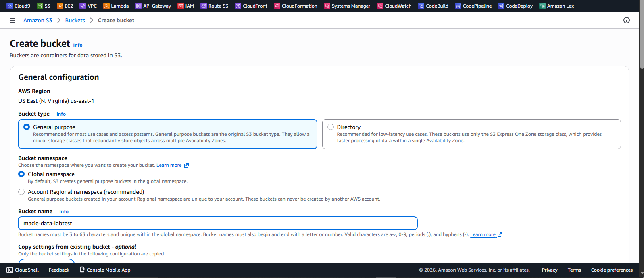
Task: Open the CodeBuild shortcut icon
Action: point(421,6)
